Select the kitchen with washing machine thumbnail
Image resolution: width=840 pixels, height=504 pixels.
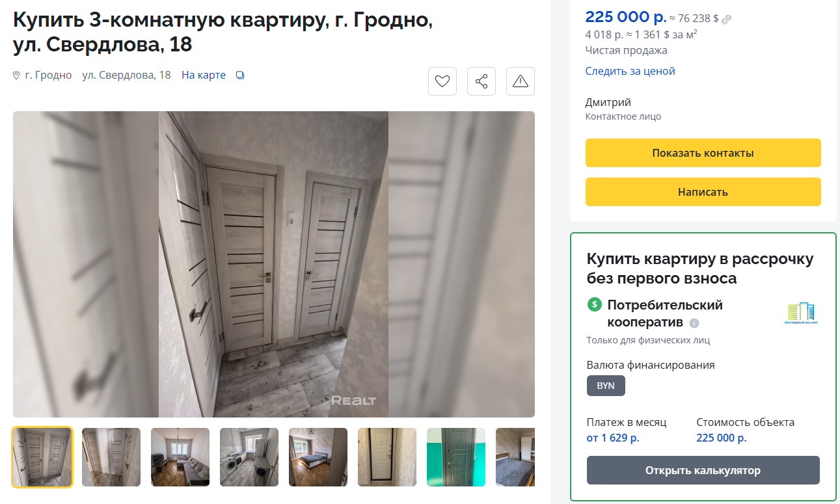click(x=249, y=457)
